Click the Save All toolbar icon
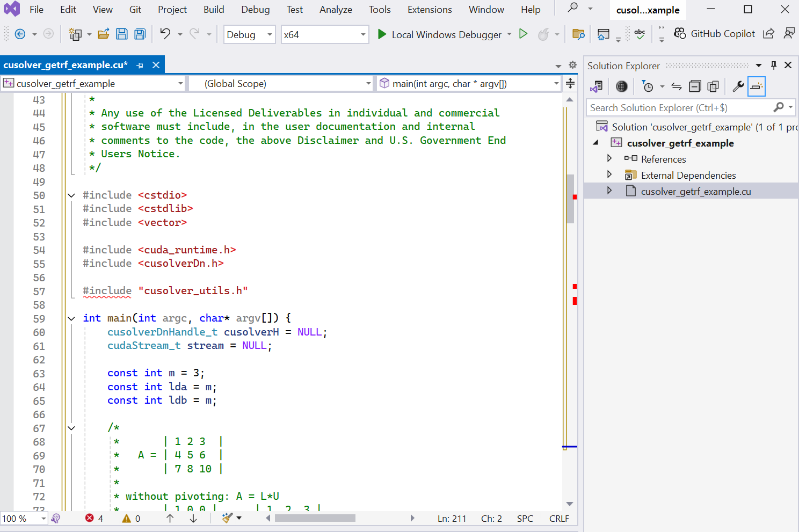799x532 pixels. tap(140, 34)
